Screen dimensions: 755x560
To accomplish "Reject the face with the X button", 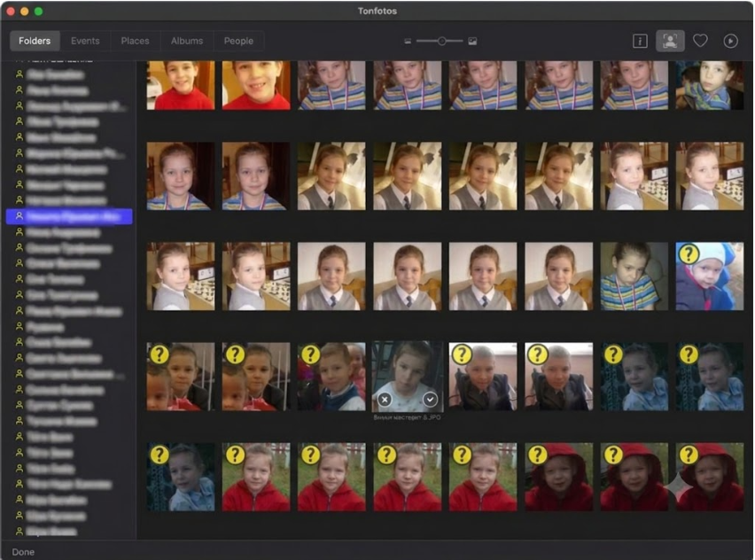I will click(x=385, y=399).
